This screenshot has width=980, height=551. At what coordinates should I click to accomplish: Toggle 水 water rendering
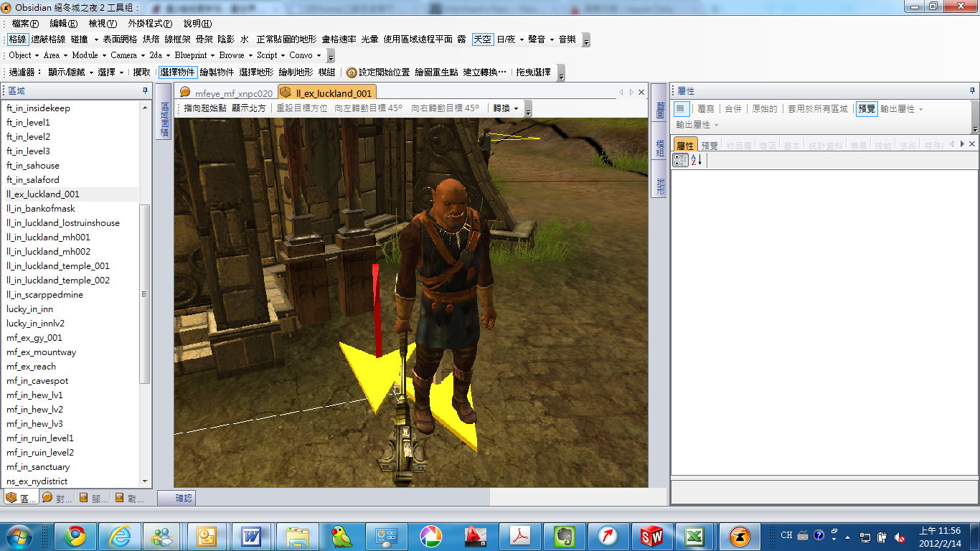coord(245,39)
